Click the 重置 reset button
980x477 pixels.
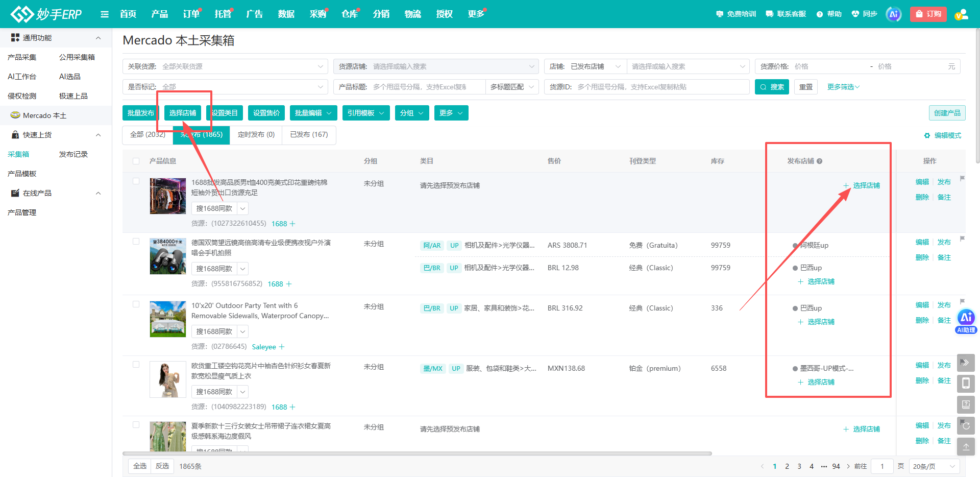[x=806, y=87]
